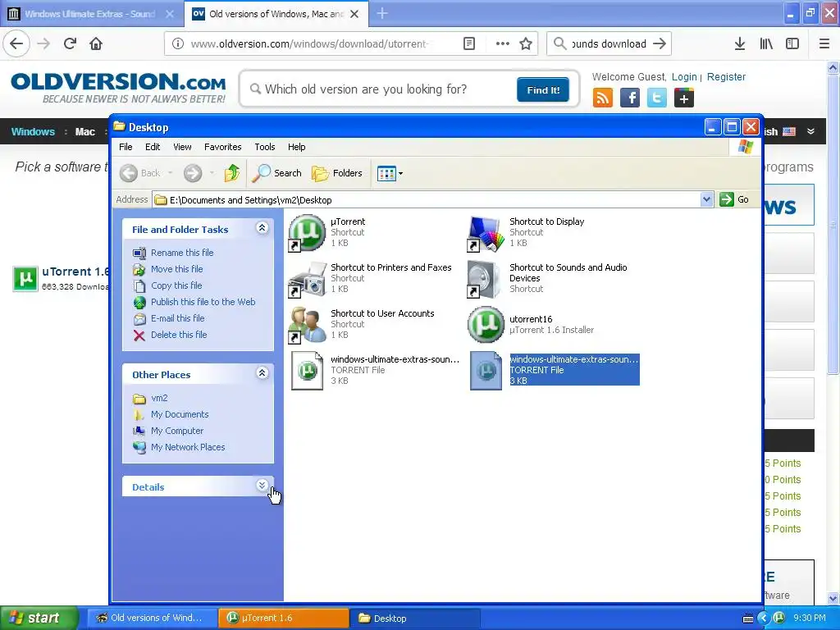This screenshot has height=630, width=840.
Task: Open the page actions three-dot menu
Action: pyautogui.click(x=503, y=44)
